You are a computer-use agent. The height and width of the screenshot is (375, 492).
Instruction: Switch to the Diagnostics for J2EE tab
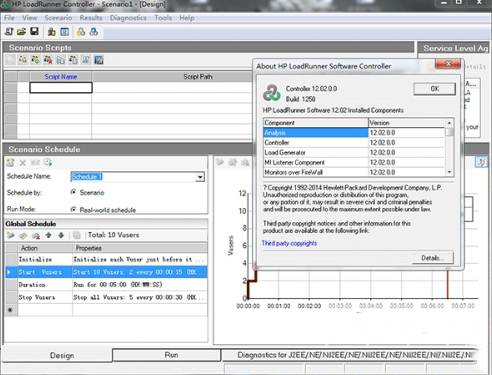coord(350,355)
